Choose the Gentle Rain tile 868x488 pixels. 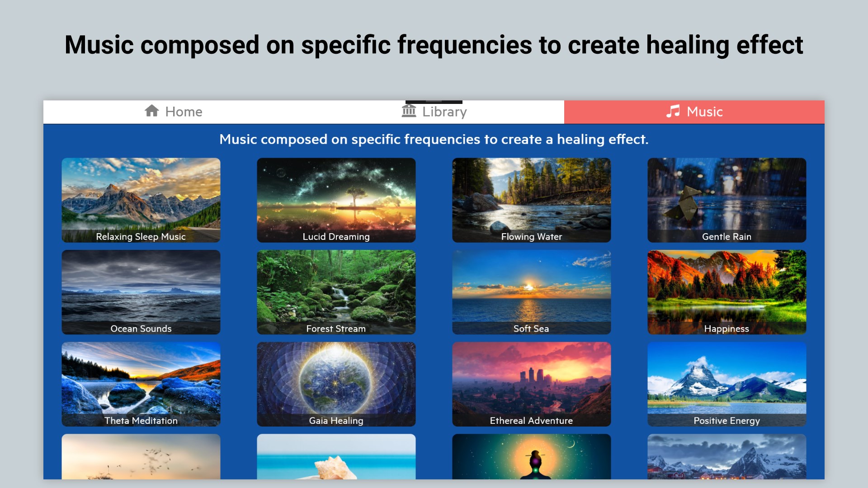click(x=726, y=200)
